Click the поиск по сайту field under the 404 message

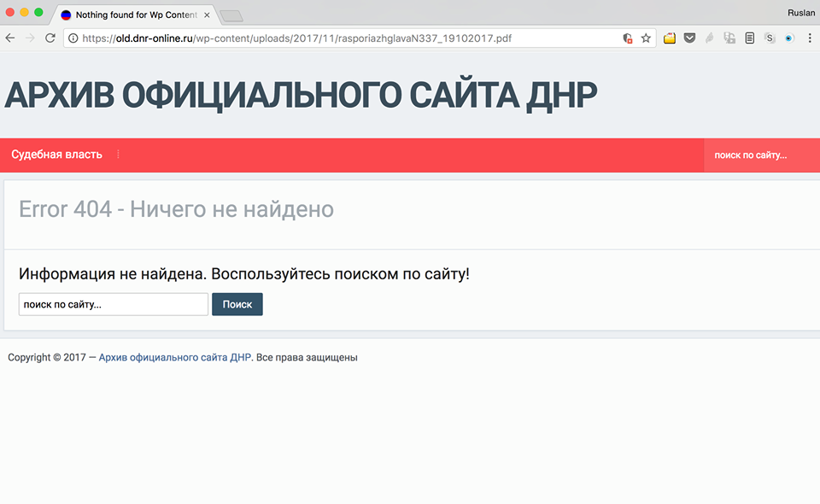[x=114, y=304]
